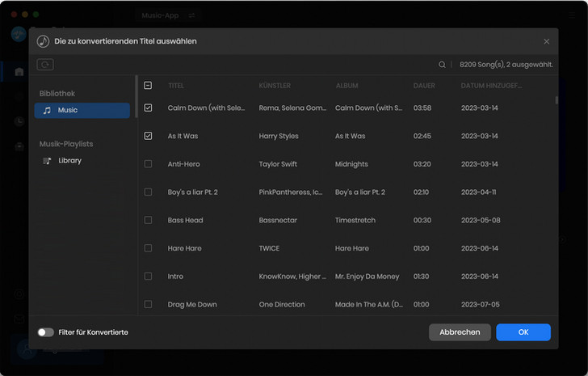Image resolution: width=588 pixels, height=376 pixels.
Task: Click the refresh library icon
Action: click(45, 65)
